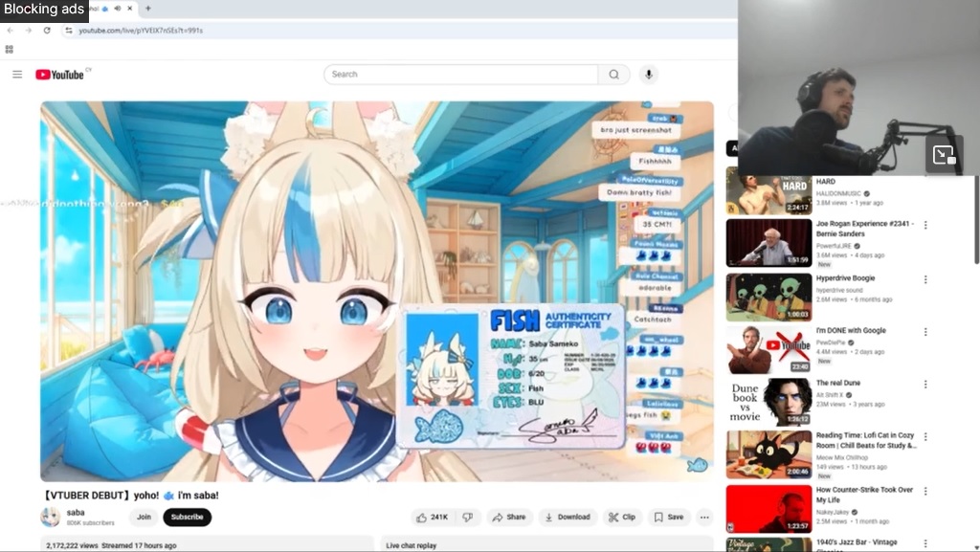Open options menu for I'm DONE with Google
Image resolution: width=980 pixels, height=552 pixels.
pos(925,332)
